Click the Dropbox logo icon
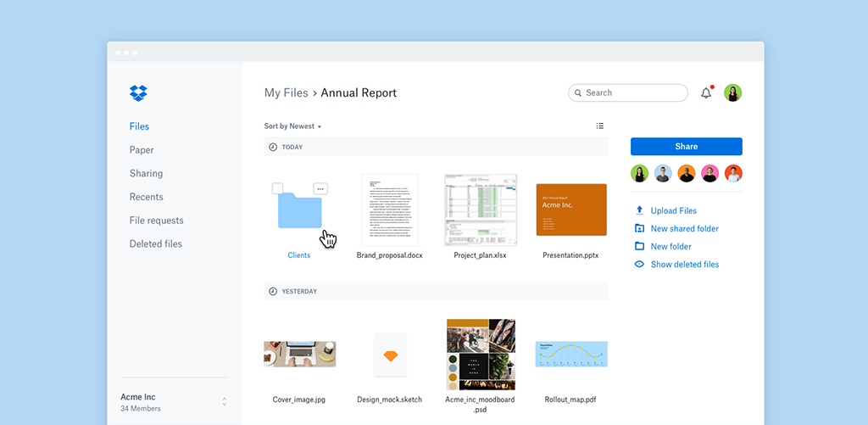 138,93
